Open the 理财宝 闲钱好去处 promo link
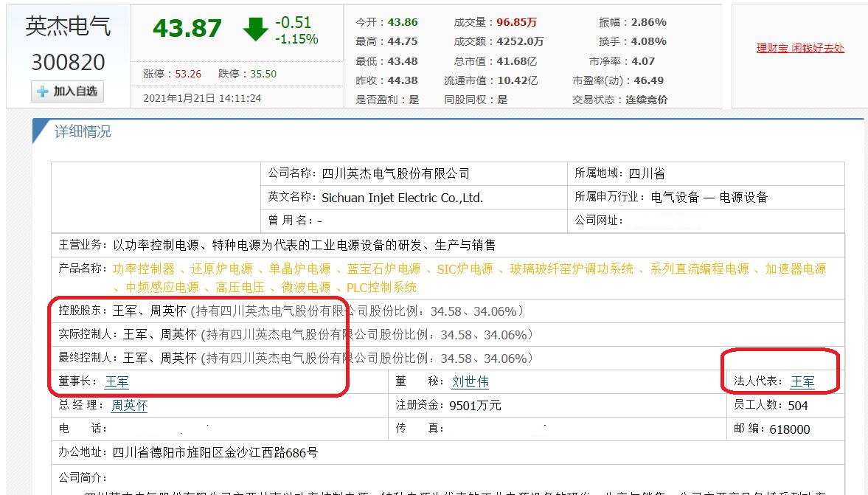This screenshot has height=495, width=868. [x=800, y=48]
